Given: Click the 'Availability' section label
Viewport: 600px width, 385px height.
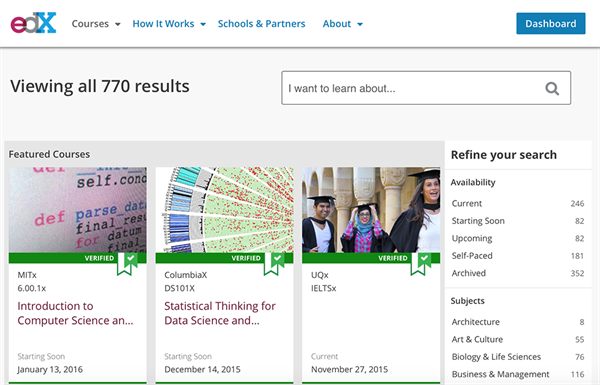Looking at the screenshot, I should [x=473, y=183].
